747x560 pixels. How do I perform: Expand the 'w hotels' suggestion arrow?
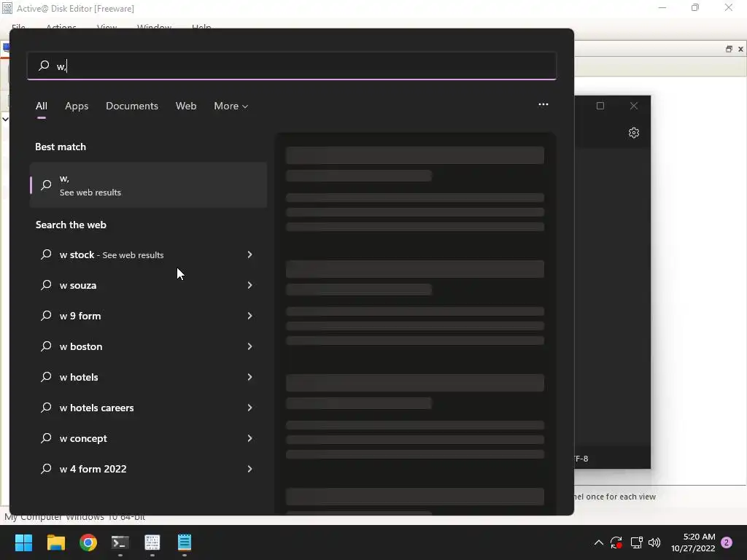pyautogui.click(x=249, y=377)
